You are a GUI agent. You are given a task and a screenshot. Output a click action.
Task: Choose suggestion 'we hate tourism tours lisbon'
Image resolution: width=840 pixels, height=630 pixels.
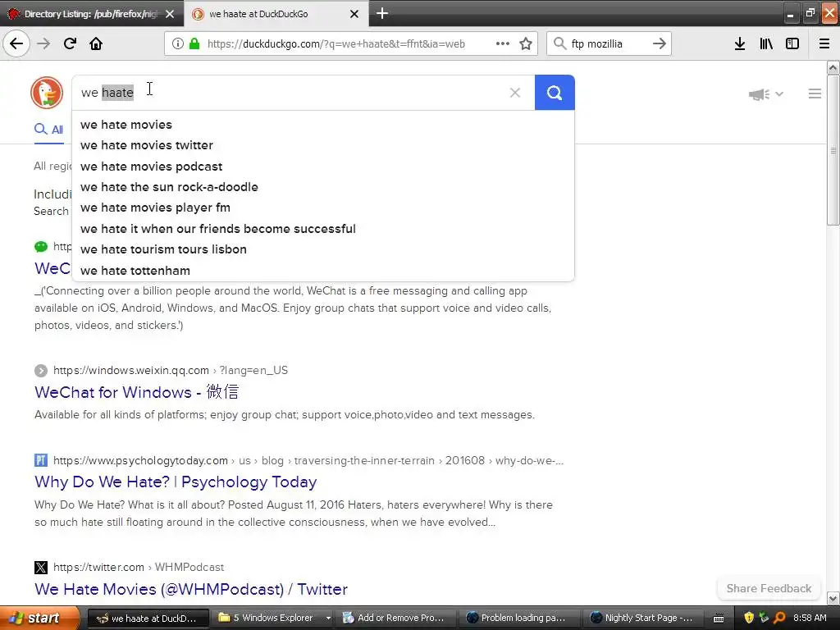coord(323,249)
